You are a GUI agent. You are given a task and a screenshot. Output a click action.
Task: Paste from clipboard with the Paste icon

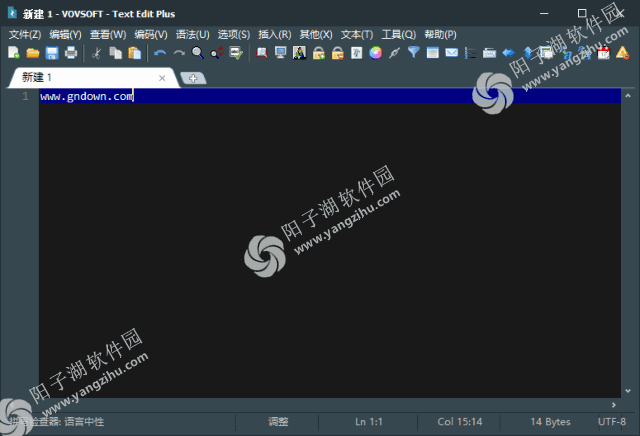coord(135,53)
